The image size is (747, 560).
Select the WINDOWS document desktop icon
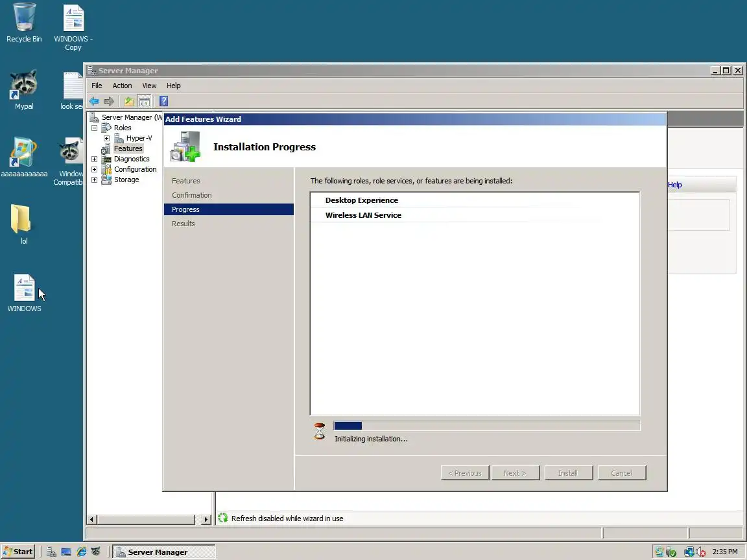[x=24, y=292]
